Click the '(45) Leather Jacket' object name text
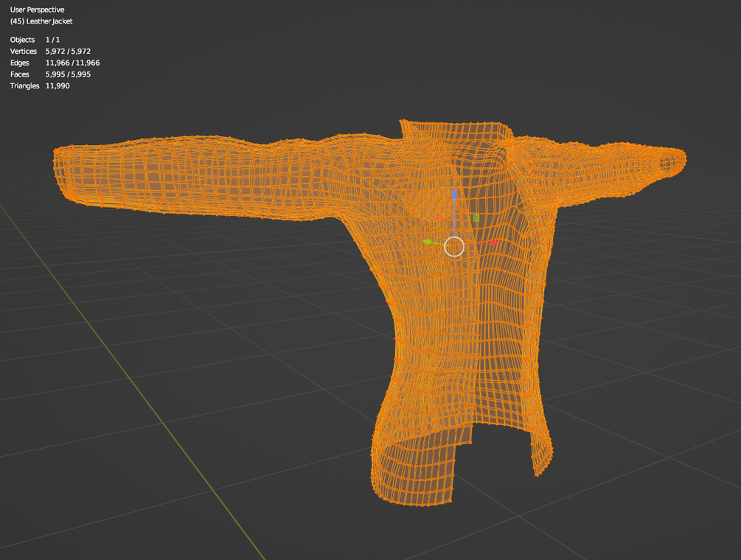This screenshot has height=560, width=741. click(41, 21)
